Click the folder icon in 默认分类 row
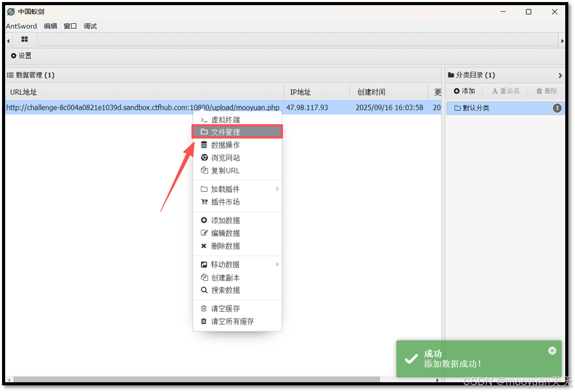 pos(457,108)
